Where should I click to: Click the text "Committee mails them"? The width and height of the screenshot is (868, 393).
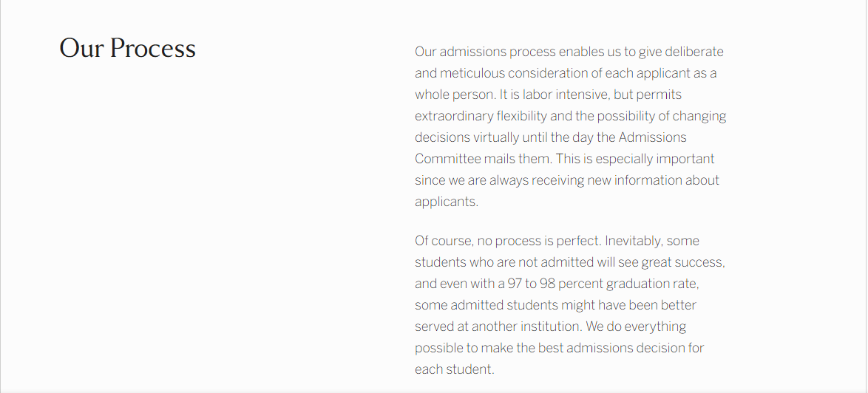coord(483,159)
